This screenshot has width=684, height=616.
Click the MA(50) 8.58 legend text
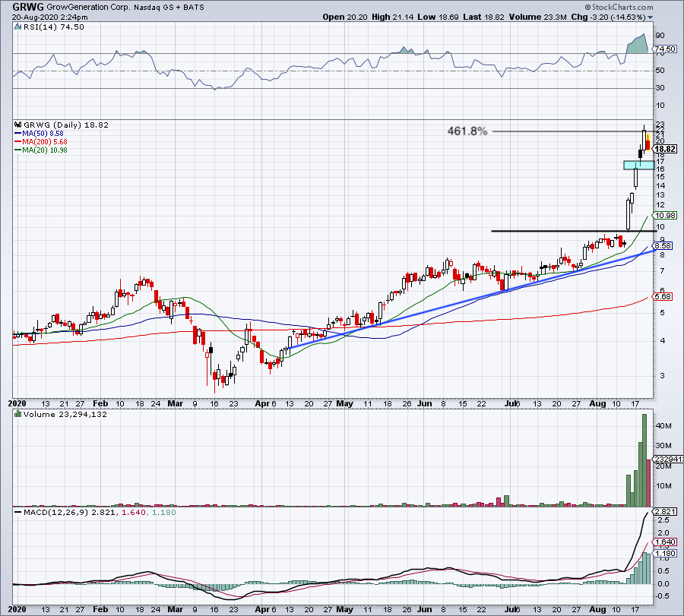(43, 134)
